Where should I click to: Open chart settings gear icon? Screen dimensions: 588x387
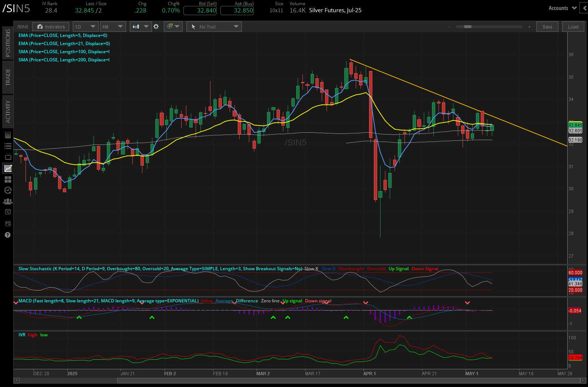pyautogui.click(x=156, y=27)
